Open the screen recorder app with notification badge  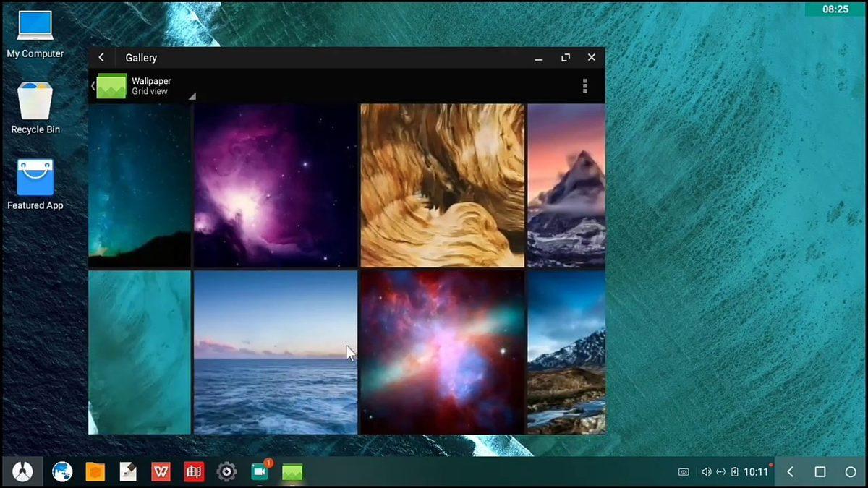click(259, 471)
